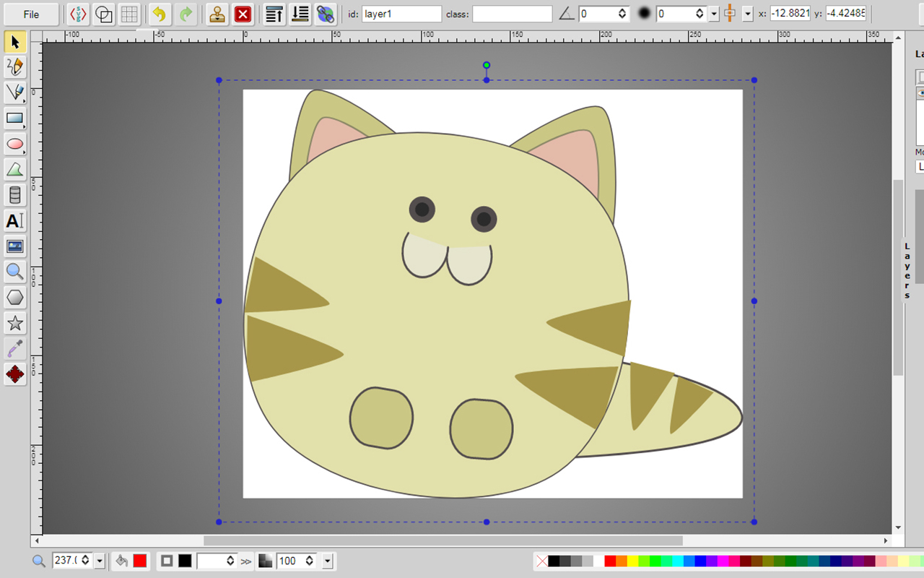
Task: Toggle wireframe mode
Action: click(x=104, y=14)
